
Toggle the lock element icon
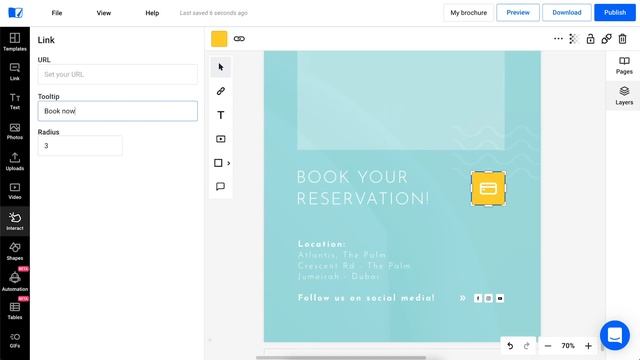click(x=590, y=39)
